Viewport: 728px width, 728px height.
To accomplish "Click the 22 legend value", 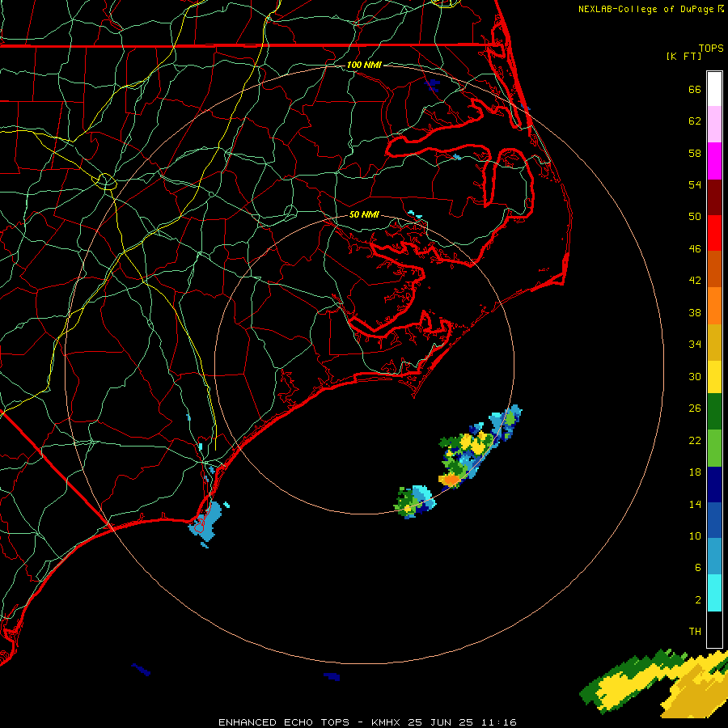I will 695,440.
